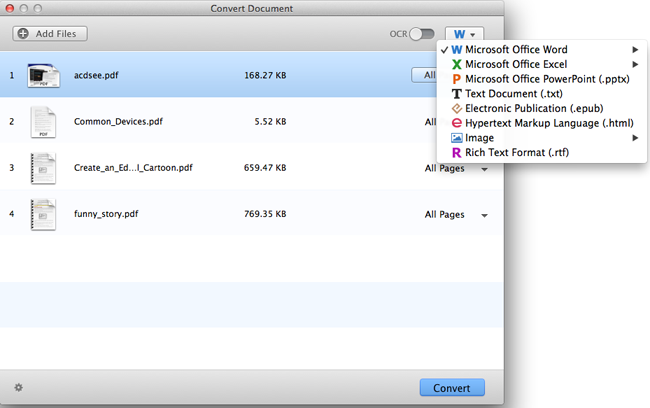The width and height of the screenshot is (650, 408).
Task: Click the epub diamond icon
Action: pos(456,109)
